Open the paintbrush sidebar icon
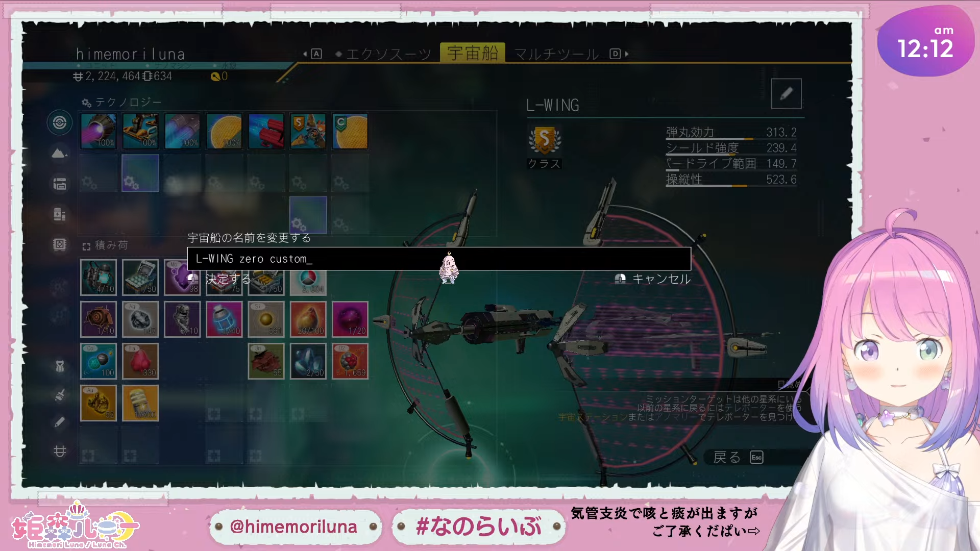The height and width of the screenshot is (551, 980). tap(60, 395)
